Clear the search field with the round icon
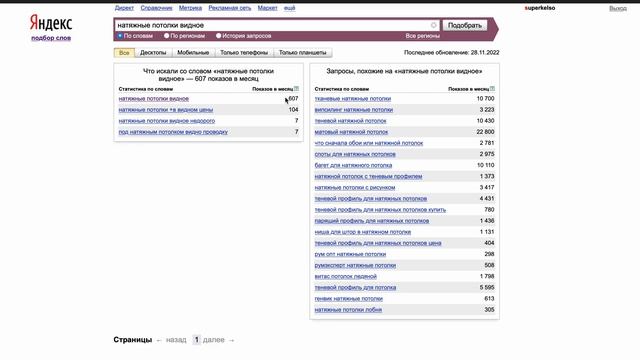The height and width of the screenshot is (360, 640). point(433,25)
